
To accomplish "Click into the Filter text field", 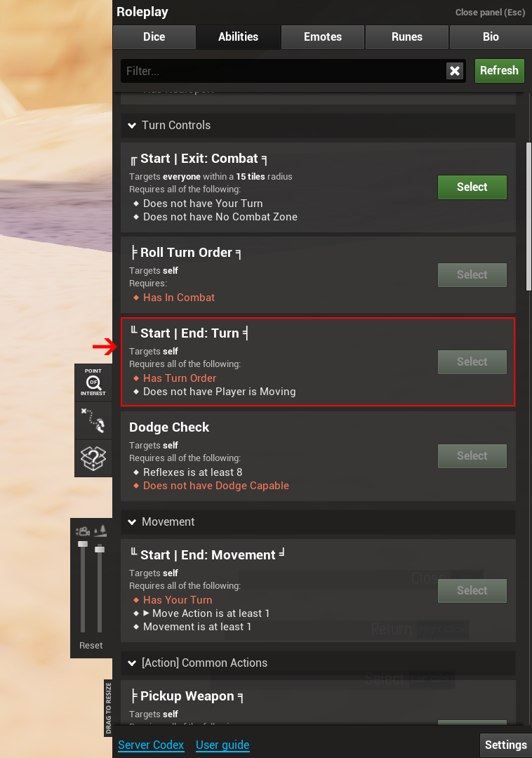I will (x=281, y=71).
